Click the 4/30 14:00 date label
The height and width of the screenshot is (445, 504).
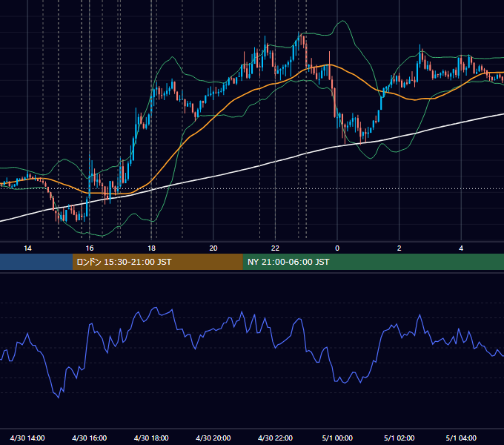[27, 438]
